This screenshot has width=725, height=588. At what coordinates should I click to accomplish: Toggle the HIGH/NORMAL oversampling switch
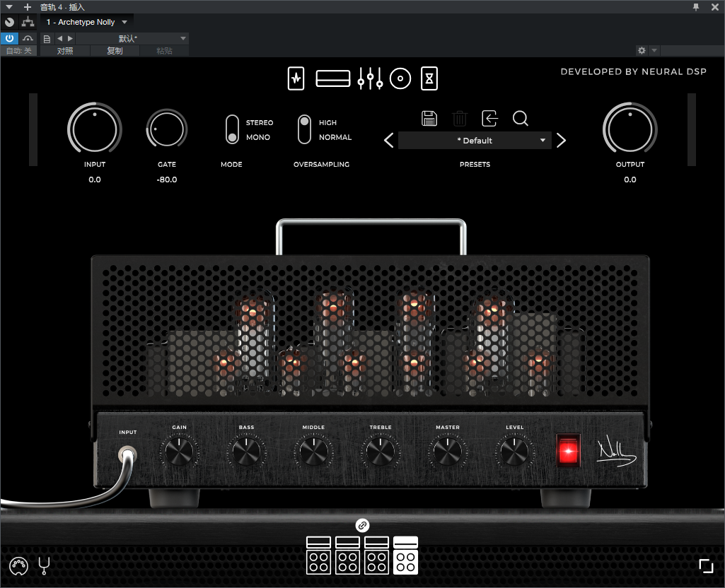pos(304,129)
